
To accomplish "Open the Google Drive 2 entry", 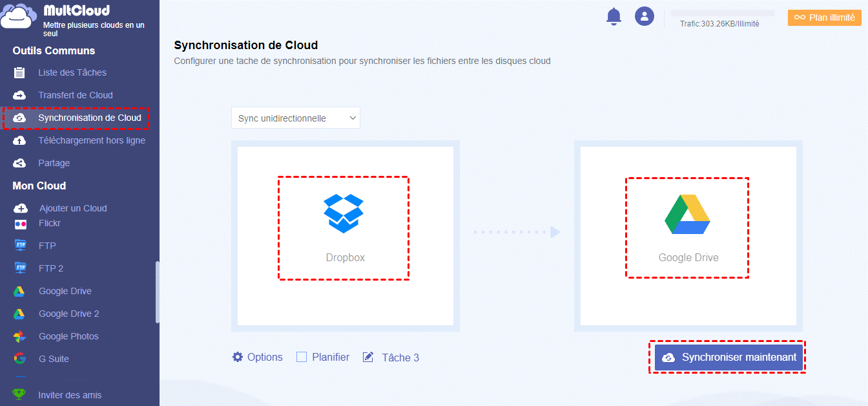I will point(69,314).
